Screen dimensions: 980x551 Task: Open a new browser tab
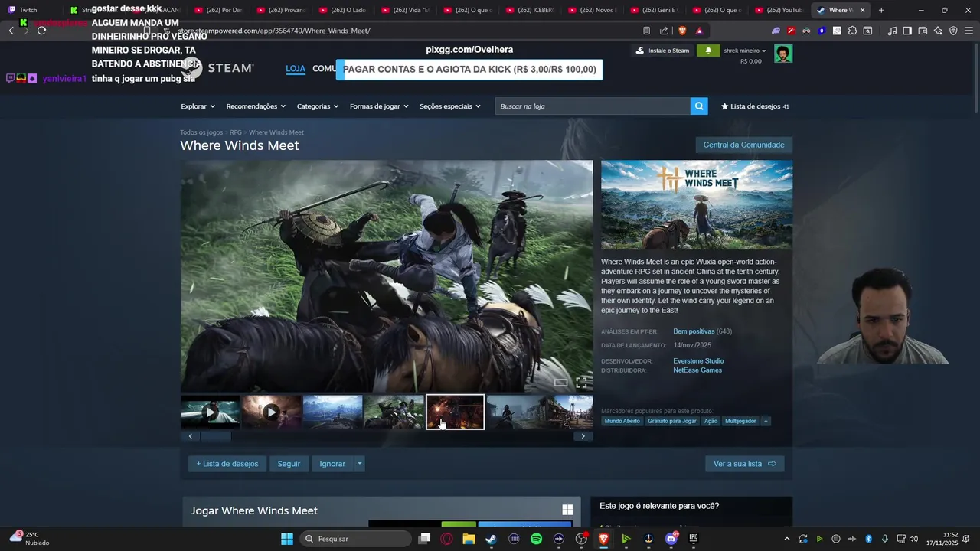(x=881, y=10)
